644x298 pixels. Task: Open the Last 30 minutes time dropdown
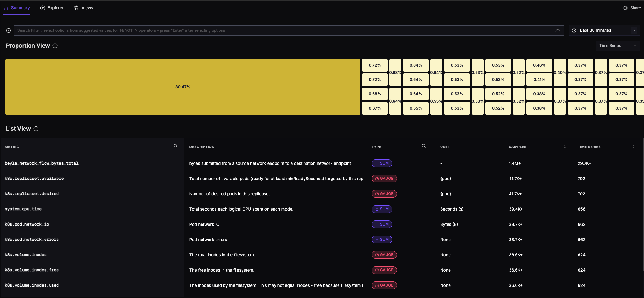[604, 30]
